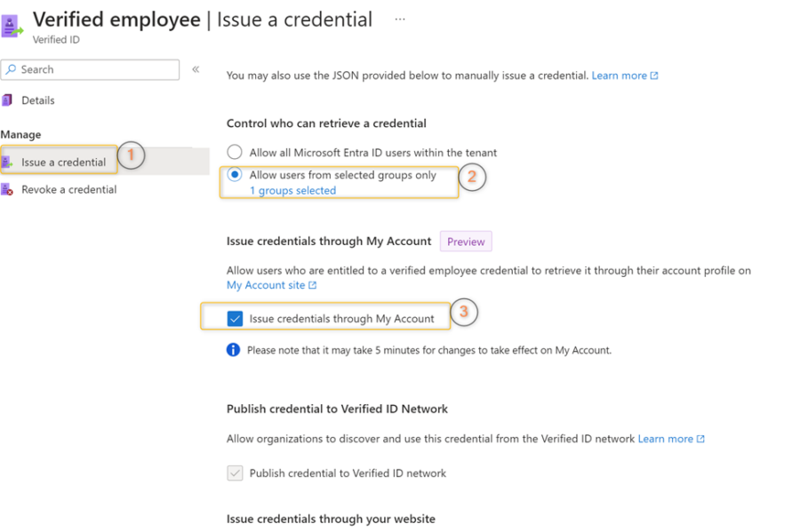Click the blue info icon beside note

233,350
